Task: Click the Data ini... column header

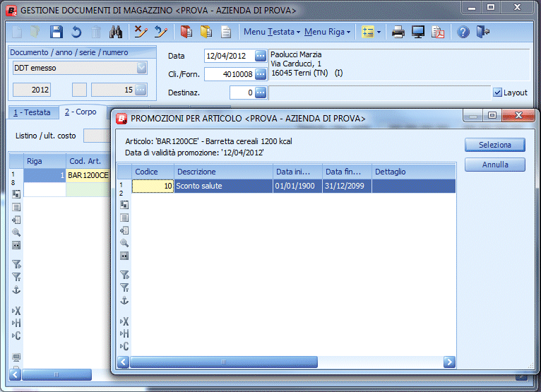Action: click(x=297, y=172)
